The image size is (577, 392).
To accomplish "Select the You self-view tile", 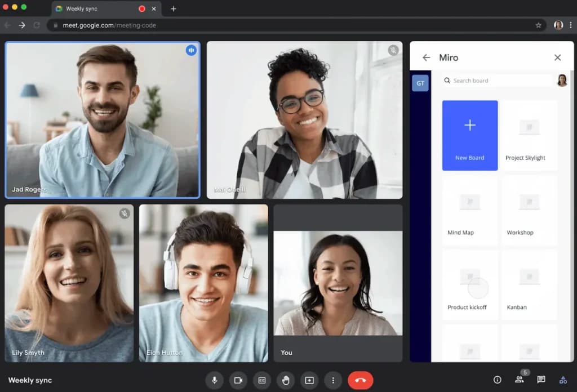I will tap(338, 283).
